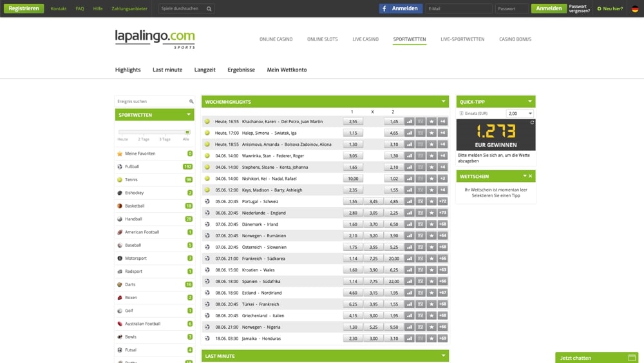
Task: Click Passwort vergessen link
Action: [x=579, y=8]
